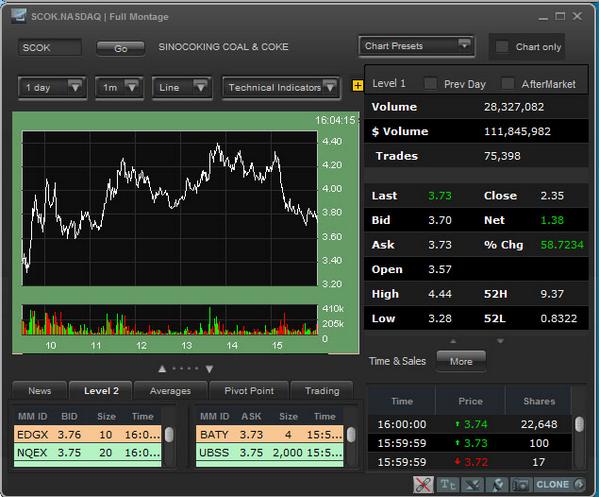Click the snapshot camera toolbar icon
The width and height of the screenshot is (599, 497).
520,484
